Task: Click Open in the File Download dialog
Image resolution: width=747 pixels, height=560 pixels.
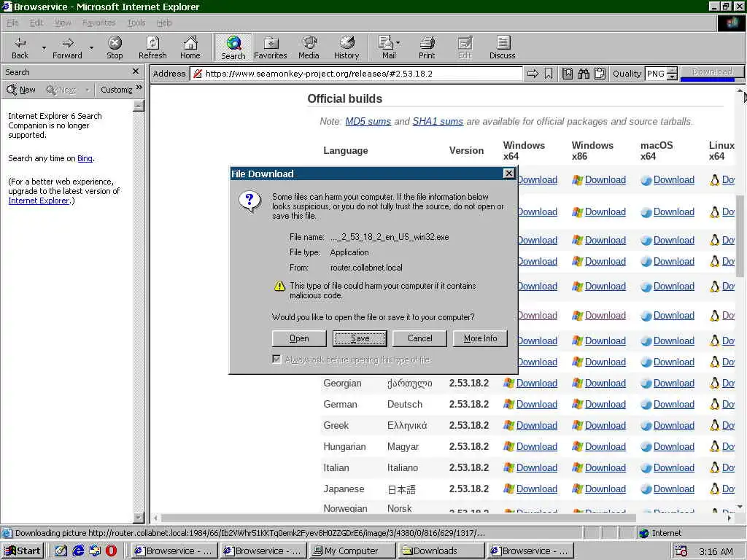Action: pyautogui.click(x=299, y=338)
